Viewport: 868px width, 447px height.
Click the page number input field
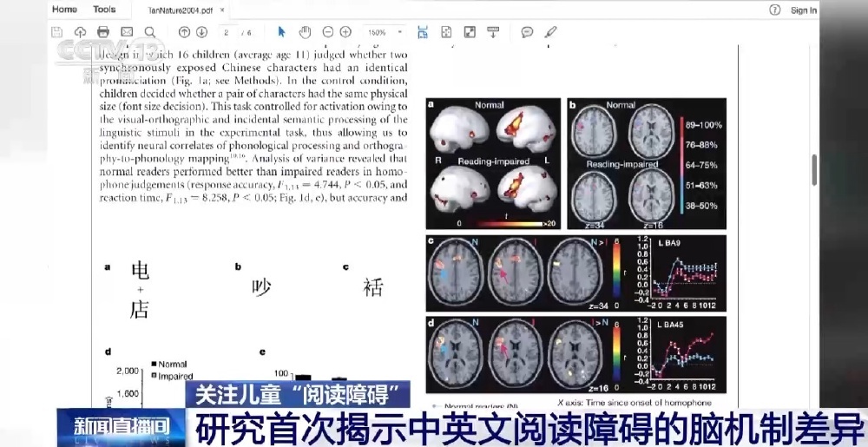(227, 33)
